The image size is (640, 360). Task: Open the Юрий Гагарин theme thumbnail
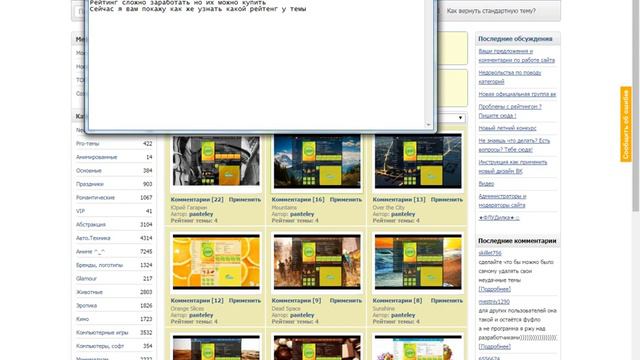coord(216,162)
